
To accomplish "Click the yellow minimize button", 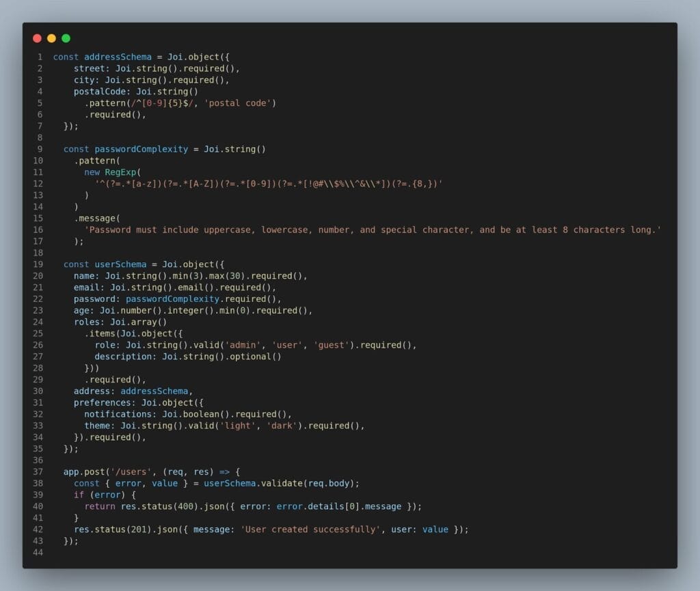I will tap(51, 38).
